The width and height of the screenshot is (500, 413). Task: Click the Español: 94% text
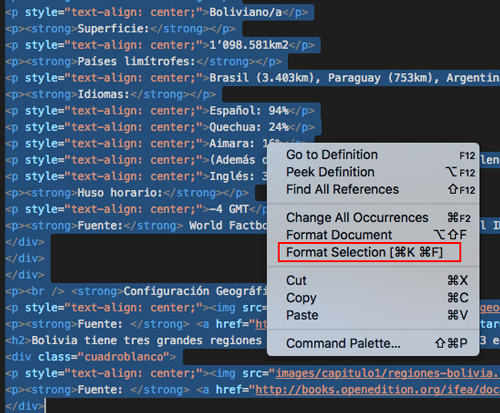[249, 111]
